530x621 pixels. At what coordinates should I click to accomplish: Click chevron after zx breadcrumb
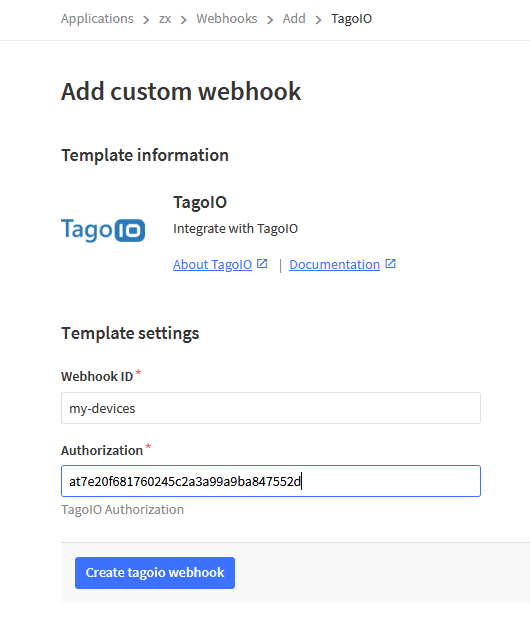click(x=183, y=19)
